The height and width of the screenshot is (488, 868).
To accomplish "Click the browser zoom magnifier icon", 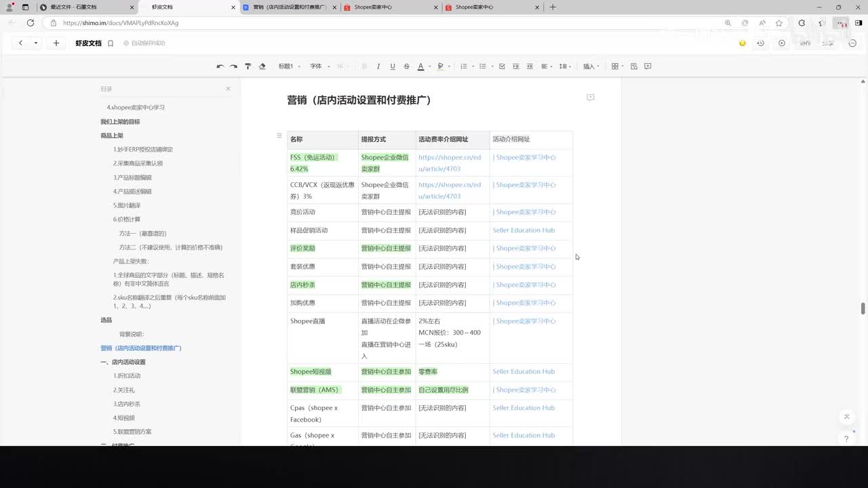I will (x=728, y=23).
